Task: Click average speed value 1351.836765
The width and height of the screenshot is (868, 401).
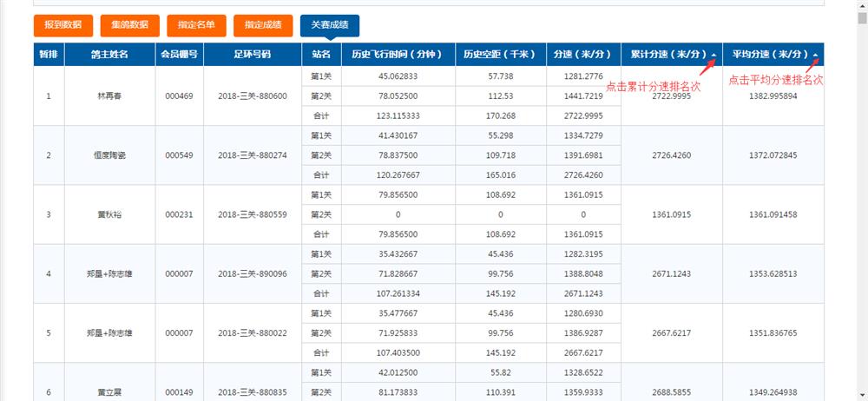Action: 773,333
